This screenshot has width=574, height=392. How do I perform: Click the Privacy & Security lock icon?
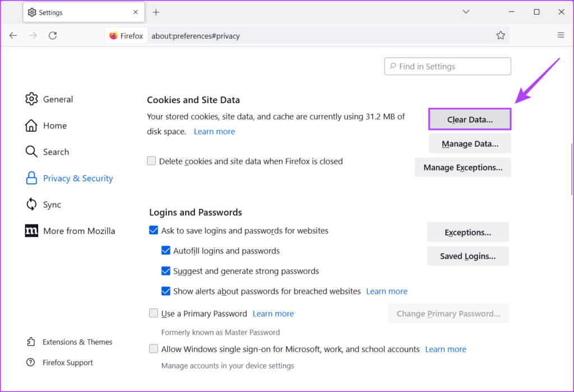(32, 178)
